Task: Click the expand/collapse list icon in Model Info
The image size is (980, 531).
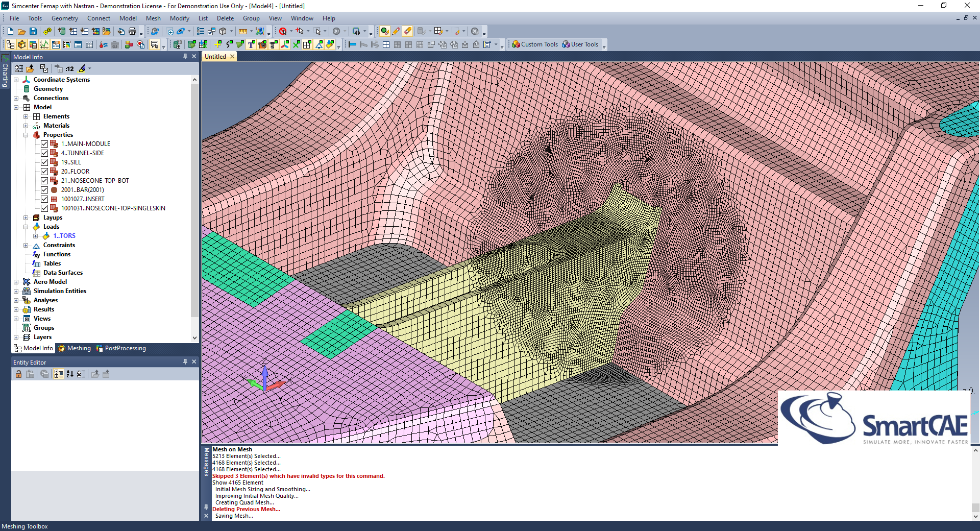Action: pyautogui.click(x=19, y=68)
